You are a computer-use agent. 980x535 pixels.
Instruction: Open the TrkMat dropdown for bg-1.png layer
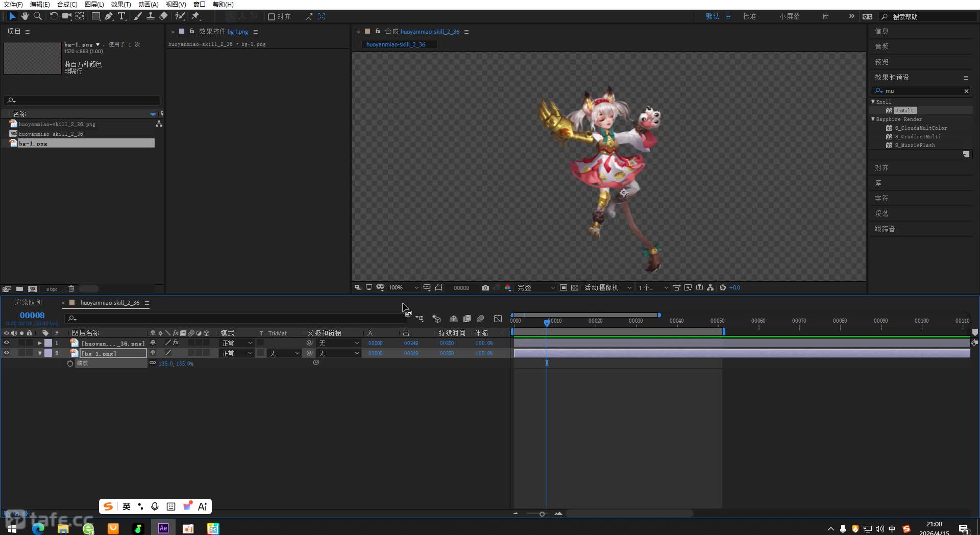pos(285,353)
